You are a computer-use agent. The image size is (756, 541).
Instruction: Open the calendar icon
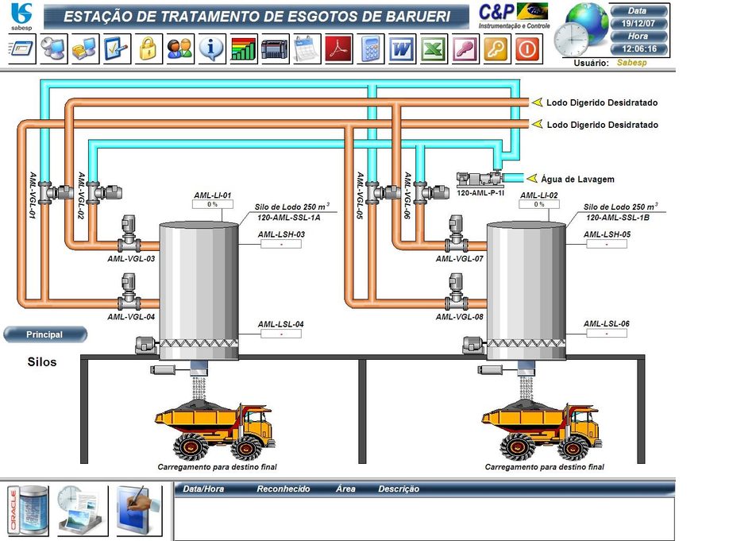click(307, 49)
